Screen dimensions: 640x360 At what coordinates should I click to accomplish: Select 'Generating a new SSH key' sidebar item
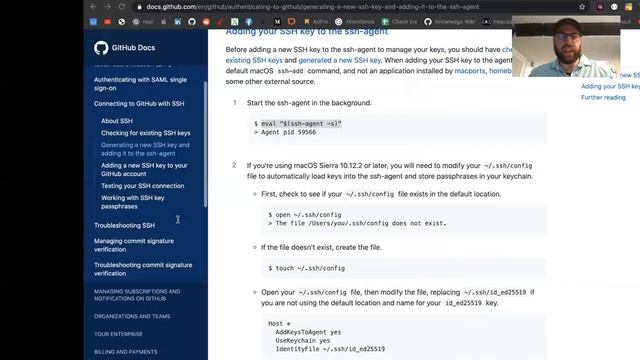[x=145, y=149]
